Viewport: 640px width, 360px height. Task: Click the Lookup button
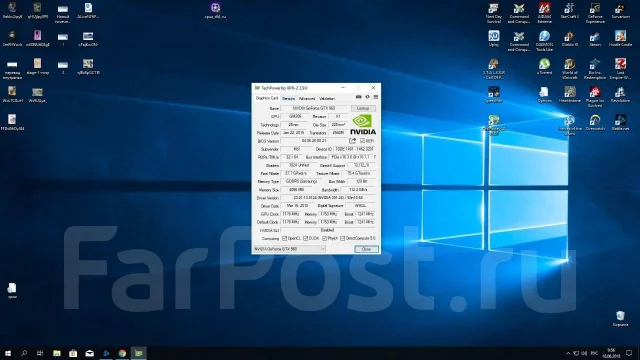tap(363, 108)
